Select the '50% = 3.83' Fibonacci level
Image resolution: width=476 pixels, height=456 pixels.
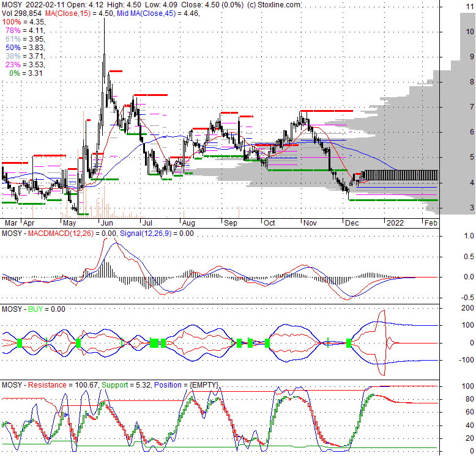coord(25,47)
